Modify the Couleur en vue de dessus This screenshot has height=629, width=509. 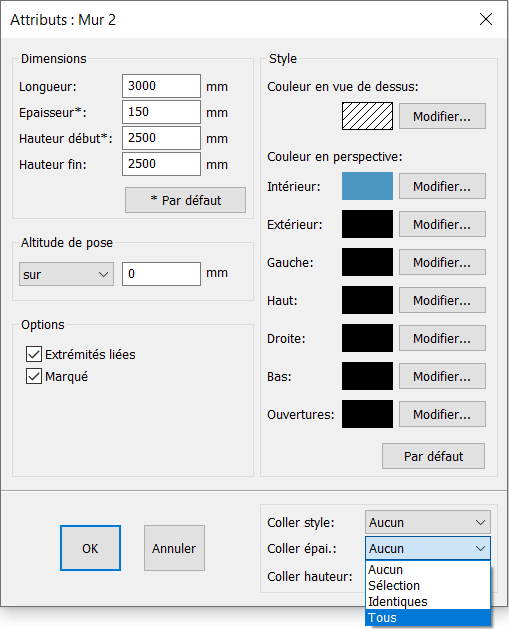coord(442,116)
